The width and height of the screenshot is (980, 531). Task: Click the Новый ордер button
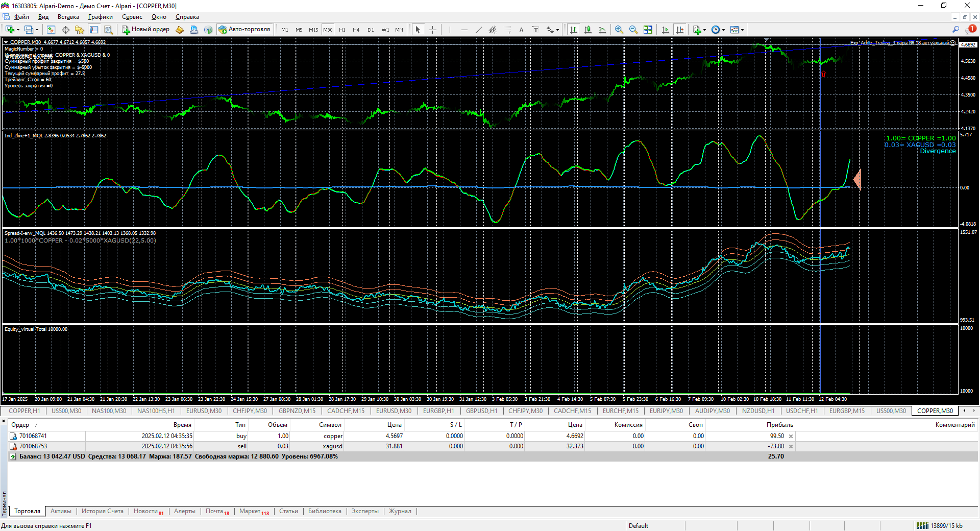point(145,30)
